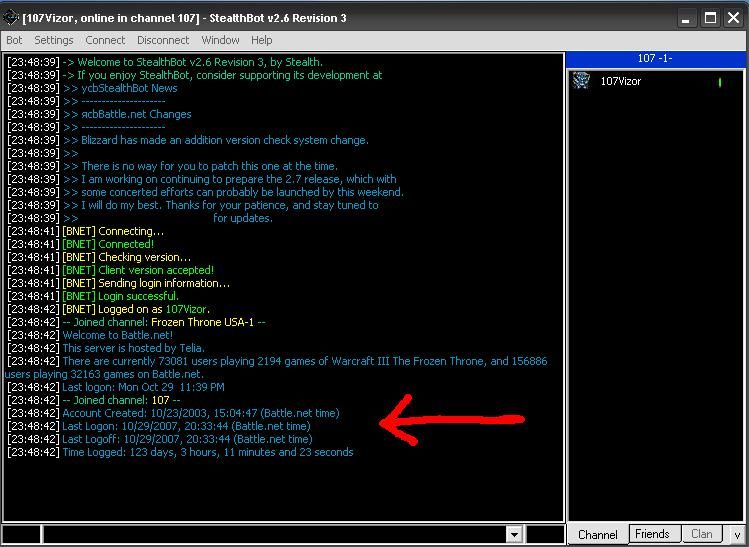Image resolution: width=749 pixels, height=547 pixels.
Task: Click the Battle.net Changes news line
Action: [x=99, y=114]
